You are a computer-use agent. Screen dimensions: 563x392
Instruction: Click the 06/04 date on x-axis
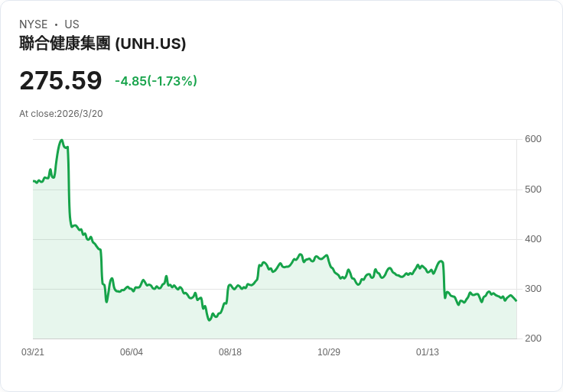pyautogui.click(x=132, y=352)
